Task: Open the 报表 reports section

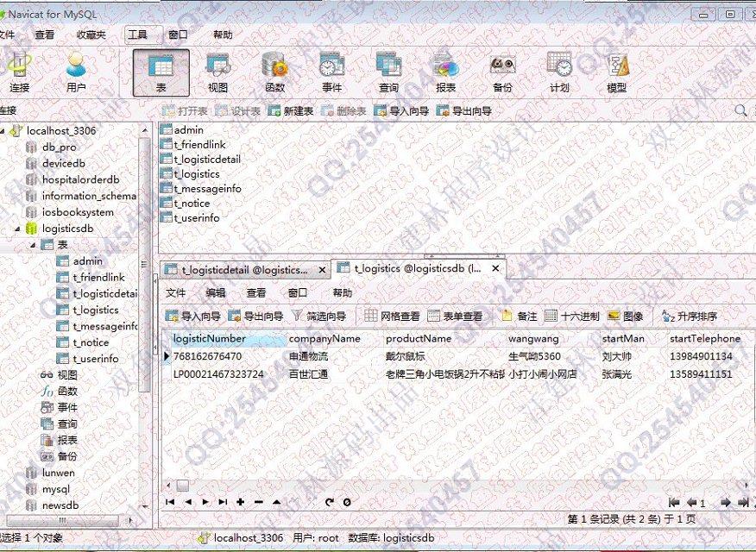Action: (x=445, y=72)
